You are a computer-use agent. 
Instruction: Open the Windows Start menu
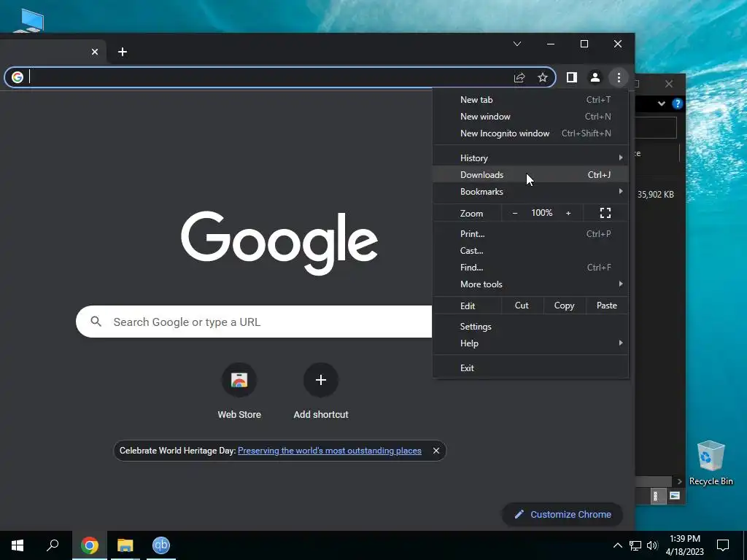[18, 545]
